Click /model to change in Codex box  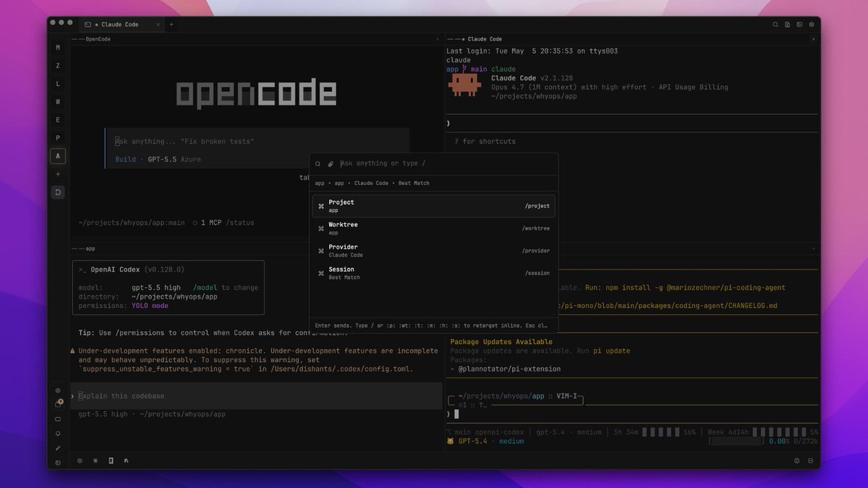click(225, 288)
